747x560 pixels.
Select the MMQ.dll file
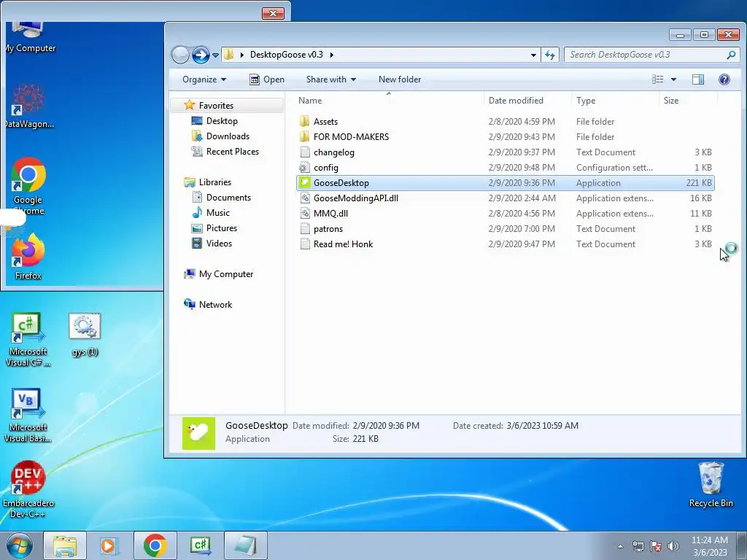330,214
